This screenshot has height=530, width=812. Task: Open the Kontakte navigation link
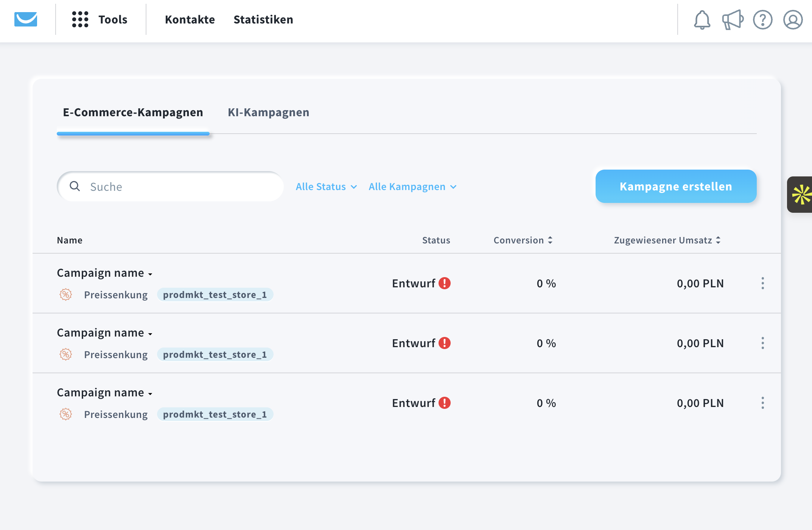(x=190, y=20)
